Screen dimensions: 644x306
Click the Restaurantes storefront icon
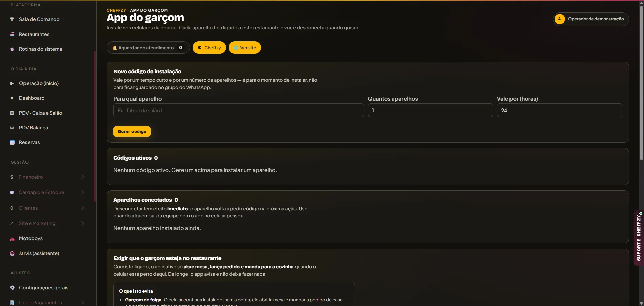(12, 34)
